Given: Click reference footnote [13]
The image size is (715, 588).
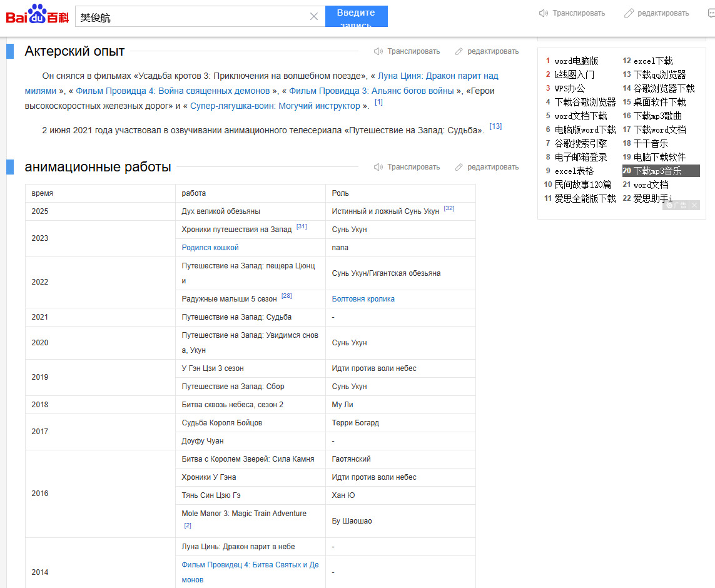Looking at the screenshot, I should [495, 126].
